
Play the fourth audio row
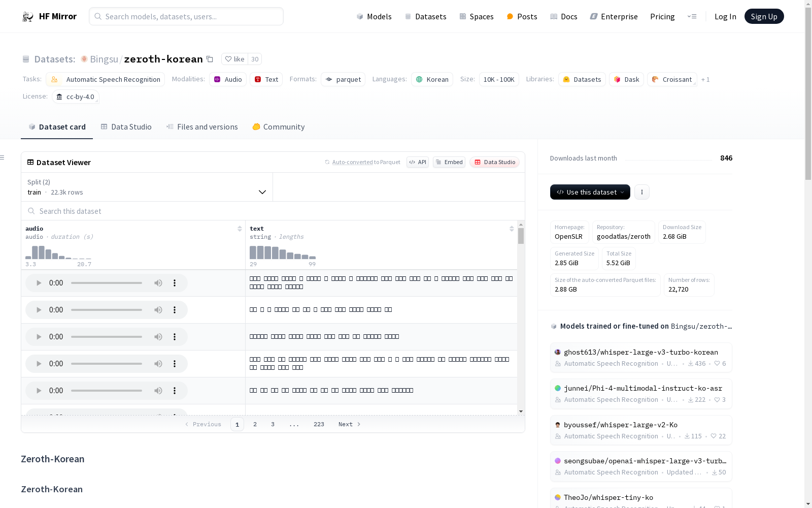(39, 364)
